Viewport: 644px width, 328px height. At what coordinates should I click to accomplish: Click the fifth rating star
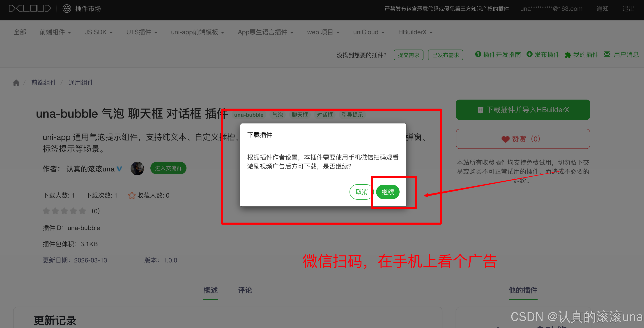82,211
